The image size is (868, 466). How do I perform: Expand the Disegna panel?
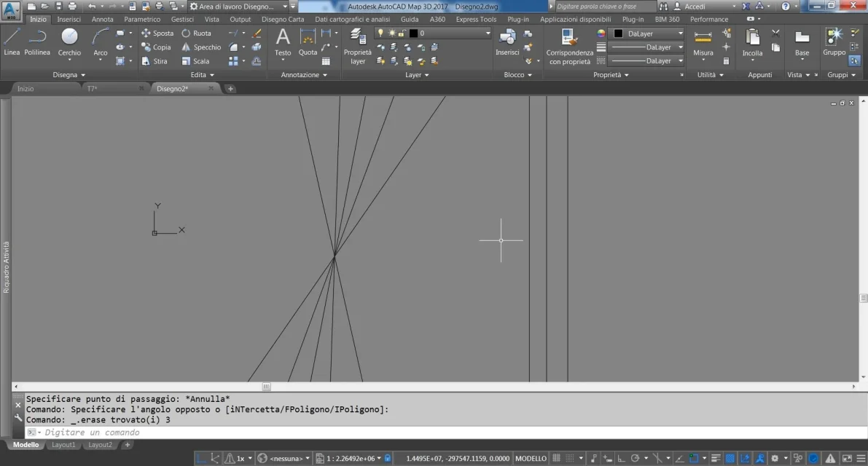click(x=69, y=74)
